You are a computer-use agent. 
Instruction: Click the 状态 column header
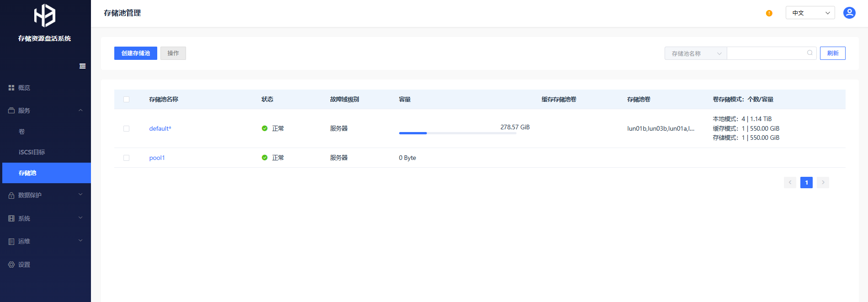(x=267, y=99)
